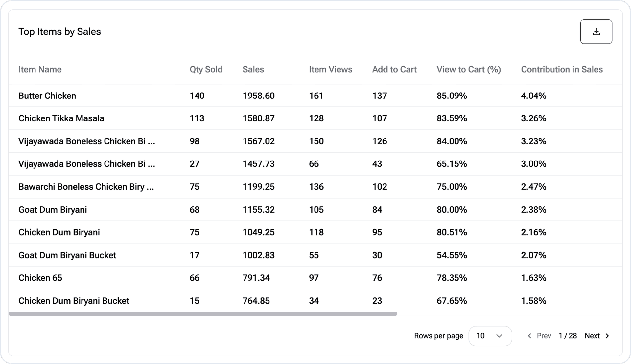Select the Goat Dum Biryani Bucket item
631x364 pixels.
pyautogui.click(x=67, y=255)
